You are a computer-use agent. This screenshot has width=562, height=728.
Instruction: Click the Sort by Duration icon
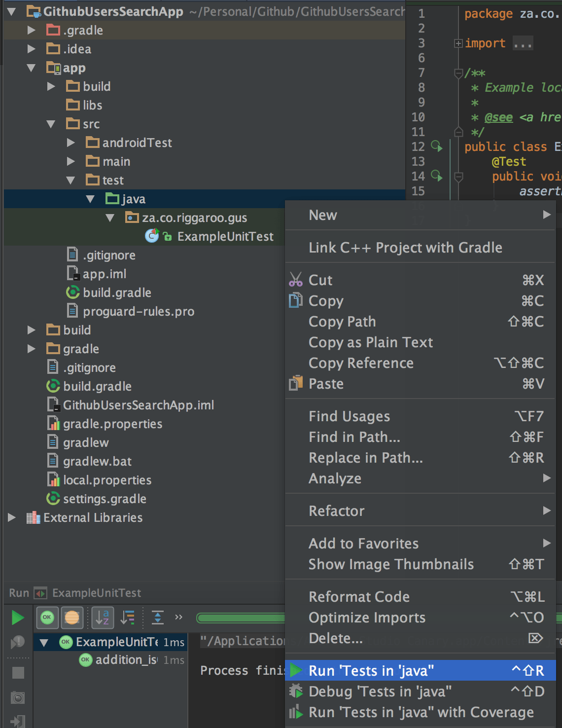(x=127, y=617)
